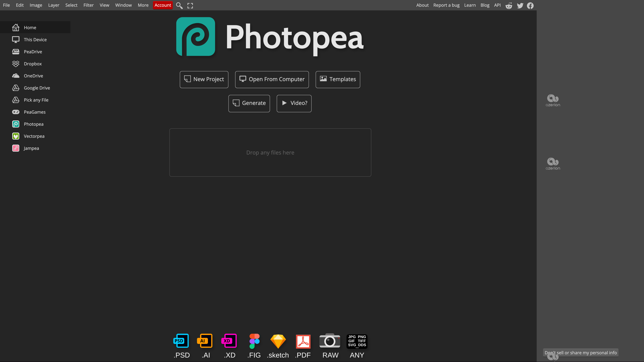Screen dimensions: 644x362
Task: Click the .AI format icon
Action: (205, 341)
